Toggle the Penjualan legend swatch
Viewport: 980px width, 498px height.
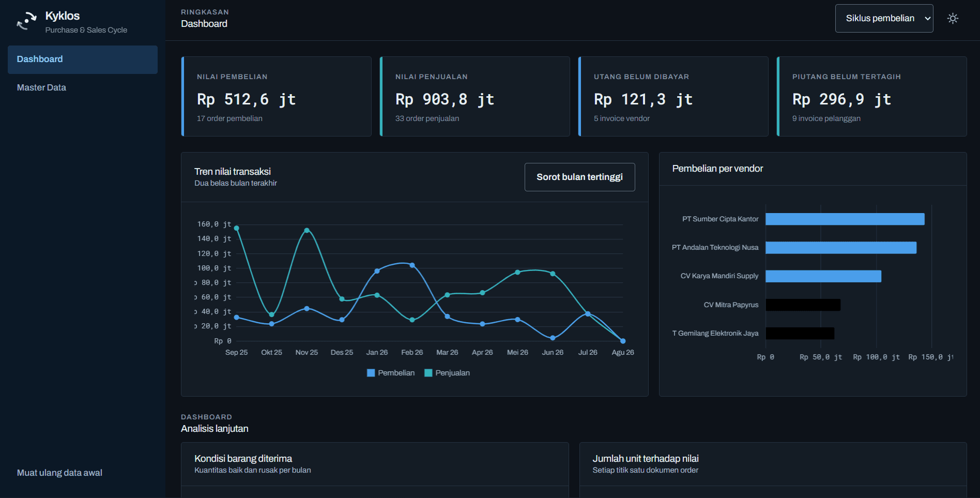428,373
